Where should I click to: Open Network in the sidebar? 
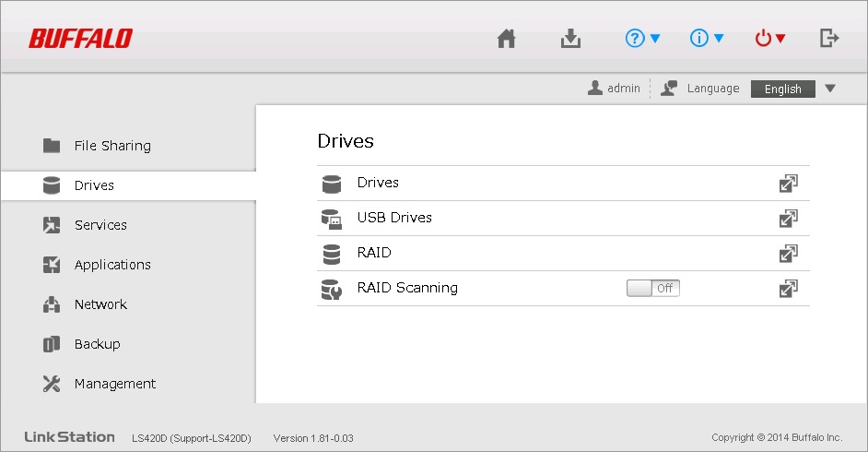[100, 304]
